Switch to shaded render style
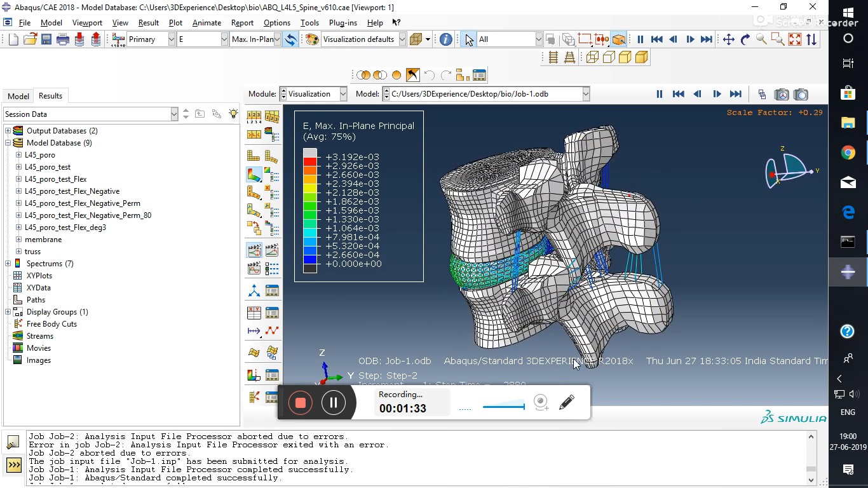The image size is (868, 488). coord(642,57)
